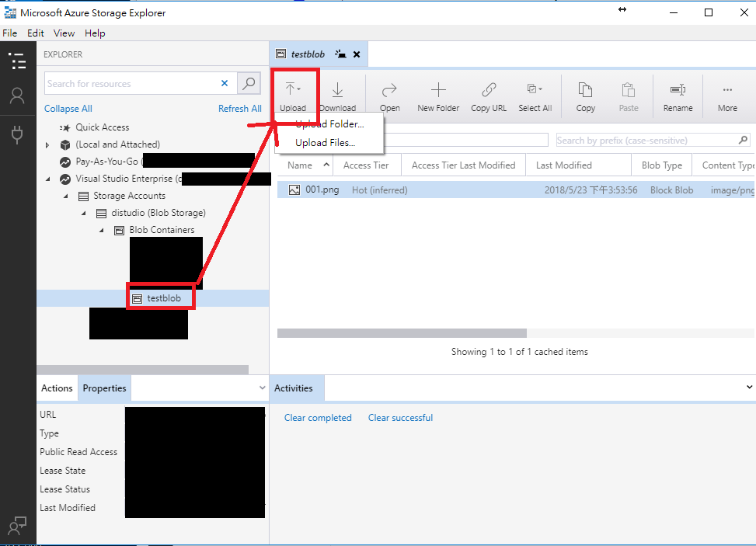The height and width of the screenshot is (546, 756).
Task: Expand the (Local and Attached) node
Action: tap(47, 144)
